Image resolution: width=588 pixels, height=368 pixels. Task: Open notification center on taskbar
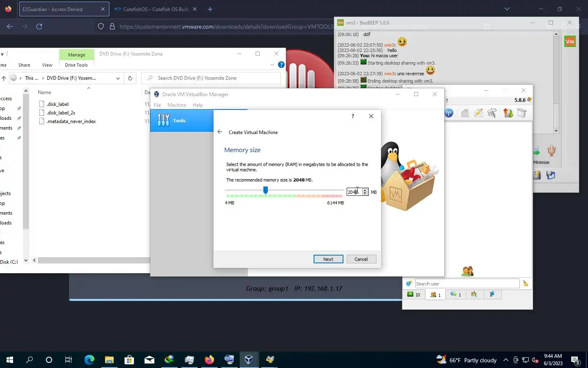pos(575,360)
